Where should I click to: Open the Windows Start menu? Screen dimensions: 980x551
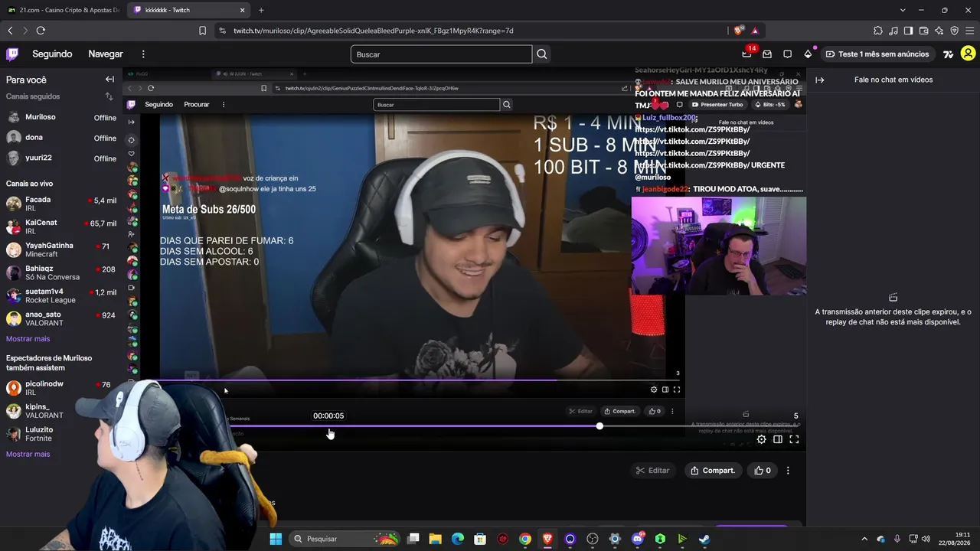point(276,539)
